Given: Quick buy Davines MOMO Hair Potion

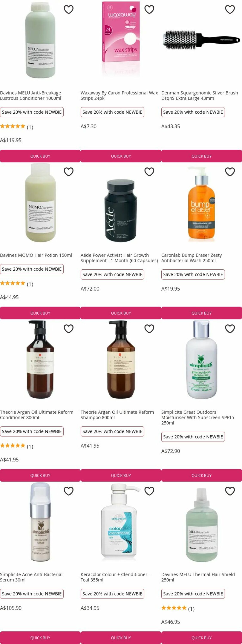Looking at the screenshot, I should (x=40, y=313).
